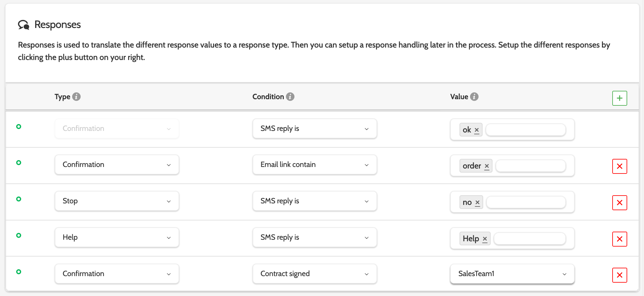The height and width of the screenshot is (296, 644).
Task: Open the Contract signed condition dropdown
Action: pos(315,274)
